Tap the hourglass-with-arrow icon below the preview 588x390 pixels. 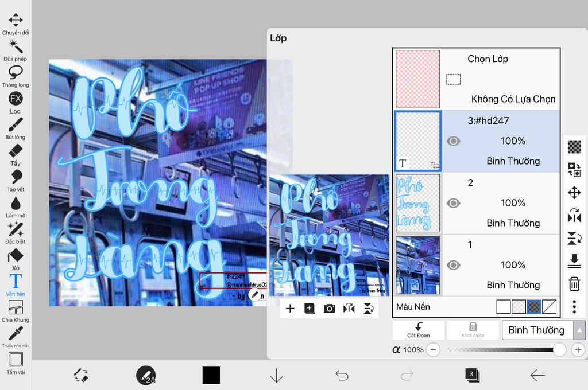tap(369, 309)
